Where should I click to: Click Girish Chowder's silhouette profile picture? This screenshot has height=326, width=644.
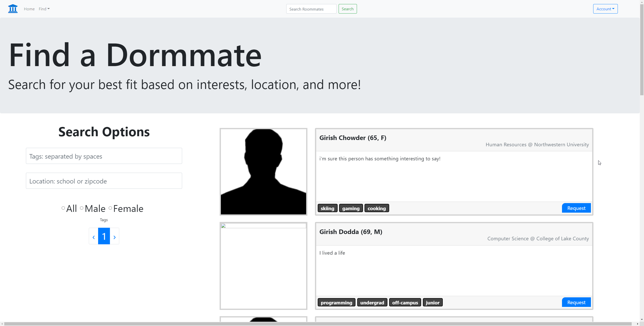[x=263, y=172]
